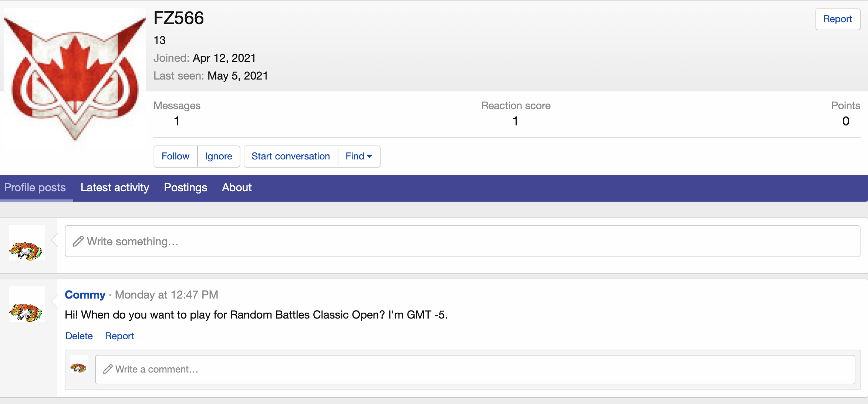This screenshot has width=868, height=404.
Task: Click pencil icon in Write something field
Action: click(78, 241)
